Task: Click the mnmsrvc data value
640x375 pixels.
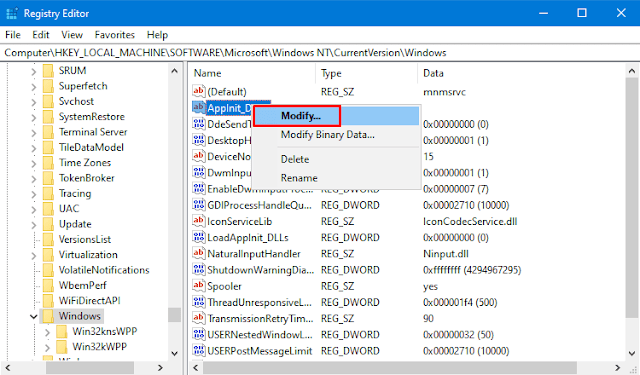Action: (x=444, y=92)
